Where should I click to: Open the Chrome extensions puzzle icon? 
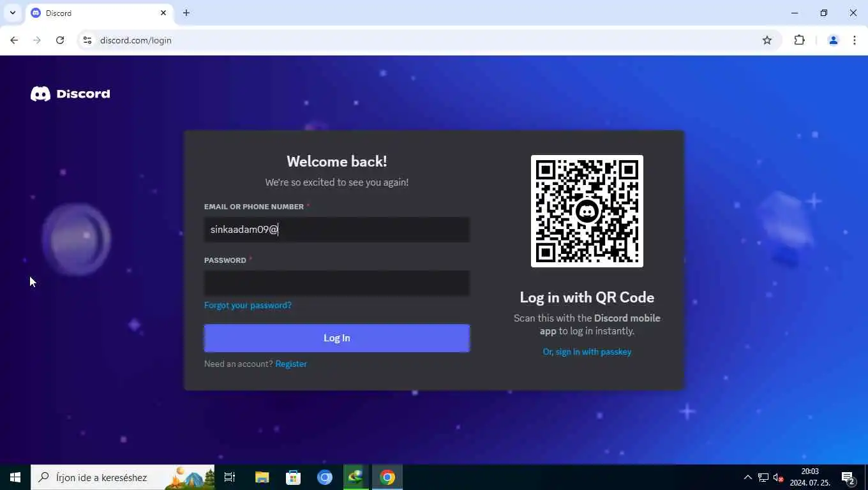(799, 40)
